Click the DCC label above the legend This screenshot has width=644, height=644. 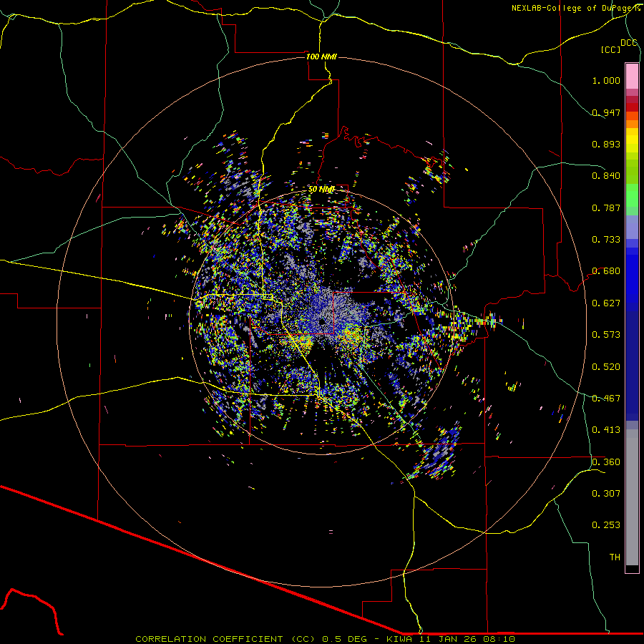[629, 43]
